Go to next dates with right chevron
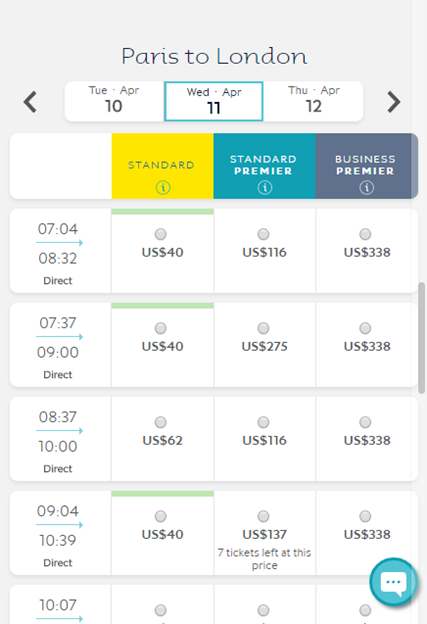Viewport: 427px width, 624px height. point(394,102)
